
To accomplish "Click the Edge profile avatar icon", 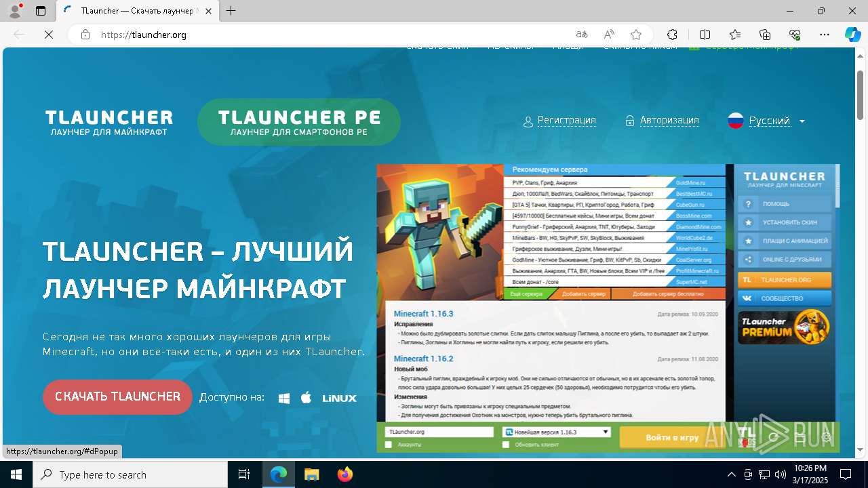I will click(15, 11).
